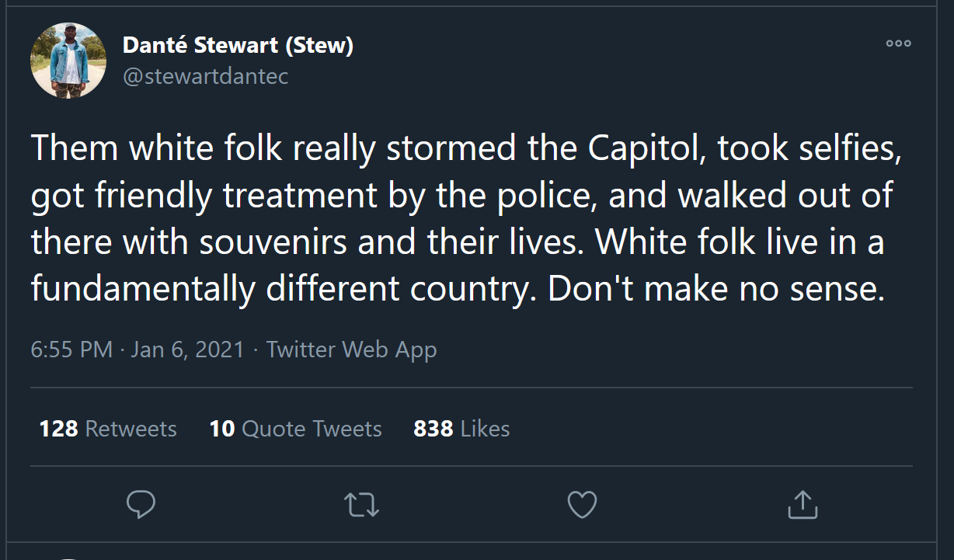Image resolution: width=954 pixels, height=560 pixels.
Task: View the 10 Quote Tweets list
Action: point(295,429)
